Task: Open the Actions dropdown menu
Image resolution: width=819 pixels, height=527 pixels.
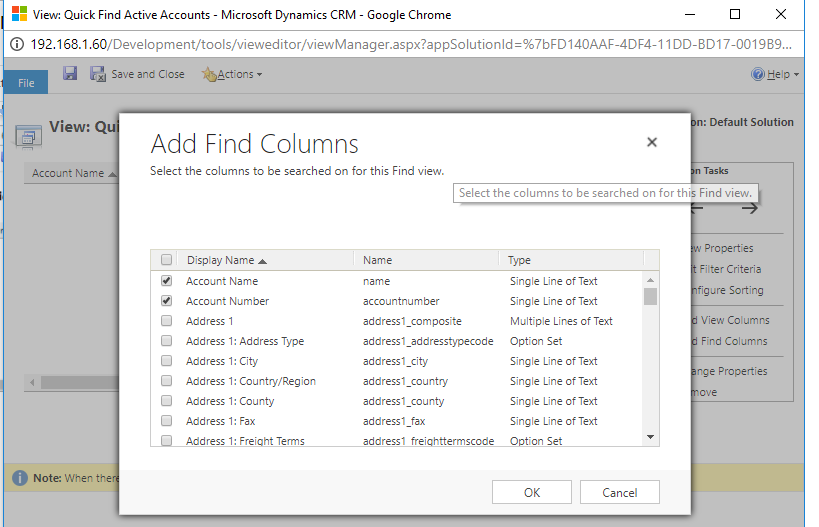Action: click(x=232, y=74)
